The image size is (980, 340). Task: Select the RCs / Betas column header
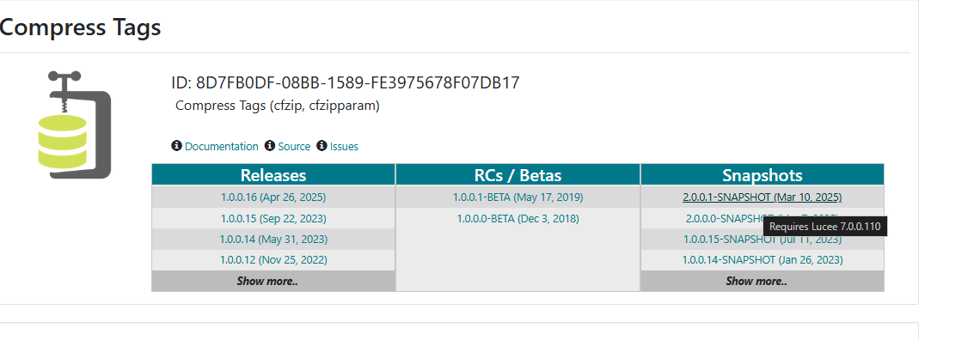point(518,174)
